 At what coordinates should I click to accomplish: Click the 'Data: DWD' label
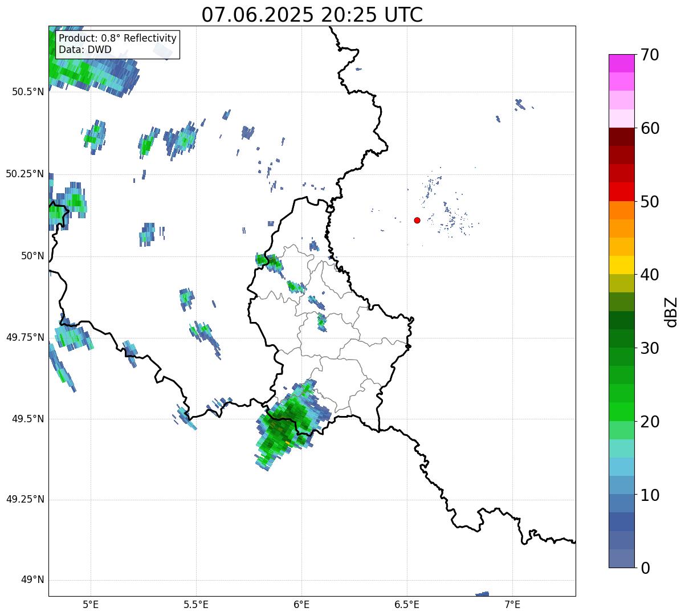(x=85, y=50)
